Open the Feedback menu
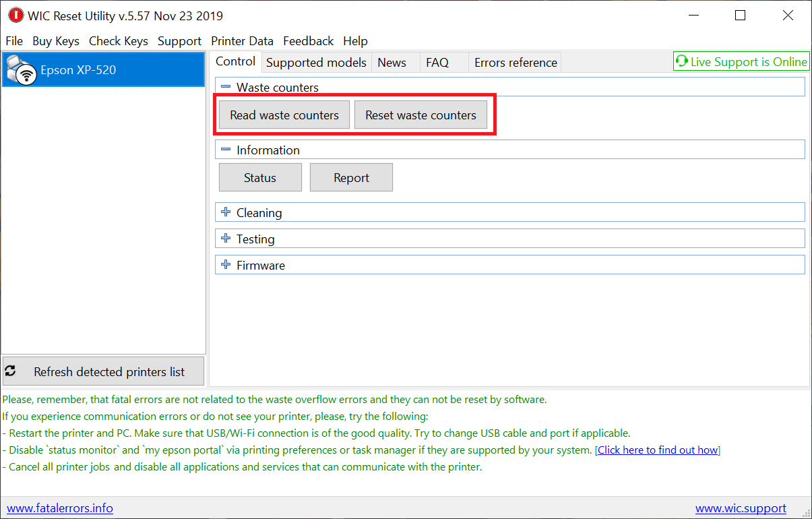 (x=308, y=41)
